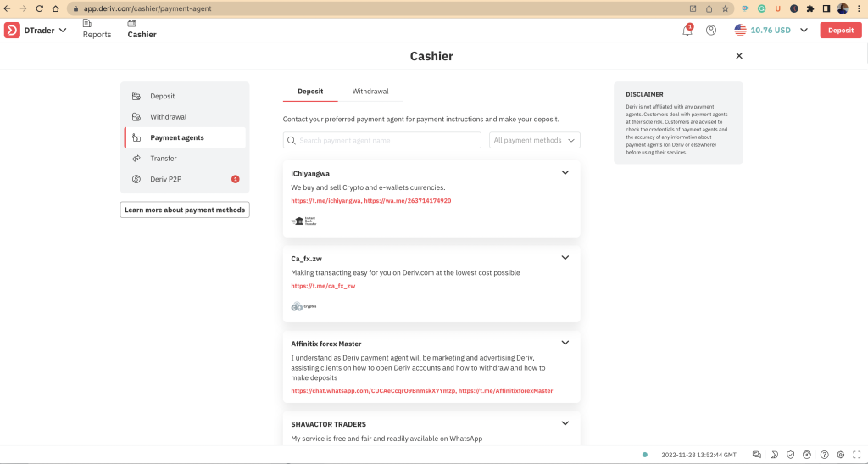Open the help centre question icon
Screen dimensions: 868x464
coord(824,455)
